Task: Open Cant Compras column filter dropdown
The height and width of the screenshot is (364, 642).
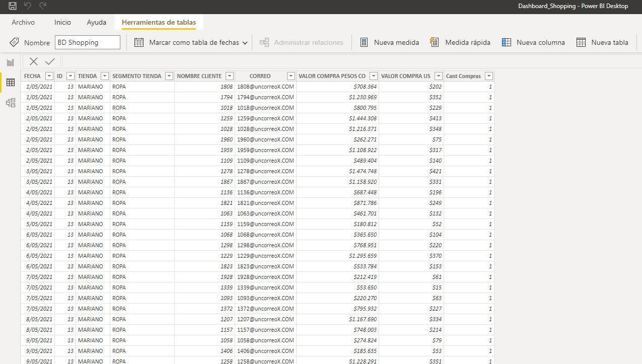Action: tap(488, 76)
